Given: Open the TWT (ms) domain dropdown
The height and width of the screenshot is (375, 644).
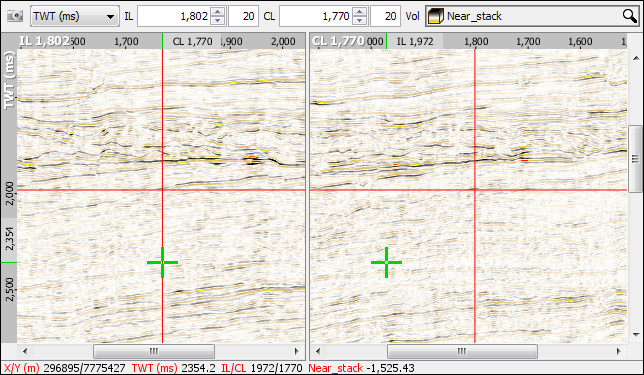Looking at the screenshot, I should [x=75, y=16].
